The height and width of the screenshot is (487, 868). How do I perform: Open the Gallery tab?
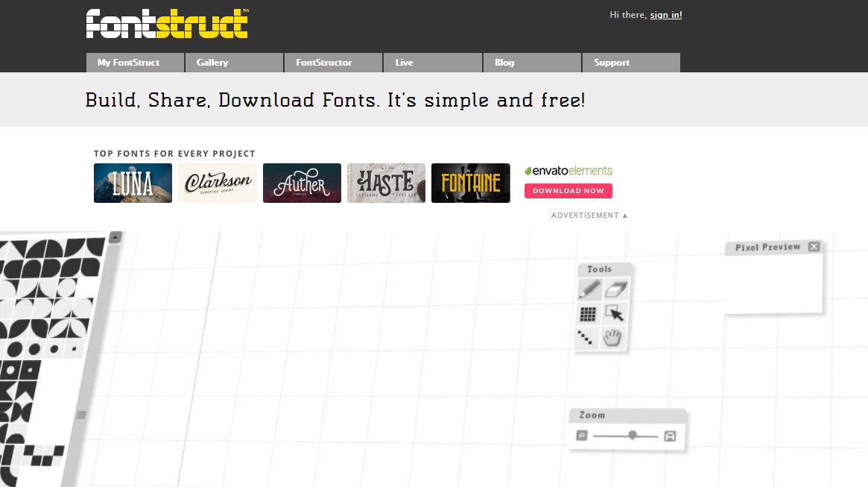(234, 63)
